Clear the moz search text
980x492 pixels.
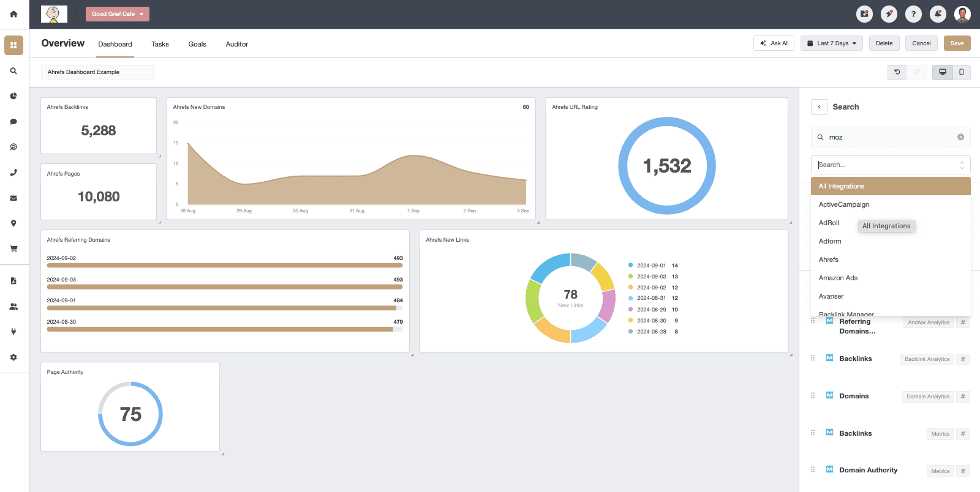point(960,137)
